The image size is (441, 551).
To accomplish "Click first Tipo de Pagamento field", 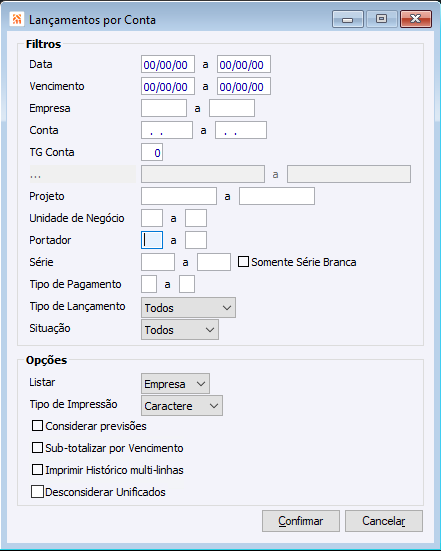I will tap(149, 284).
